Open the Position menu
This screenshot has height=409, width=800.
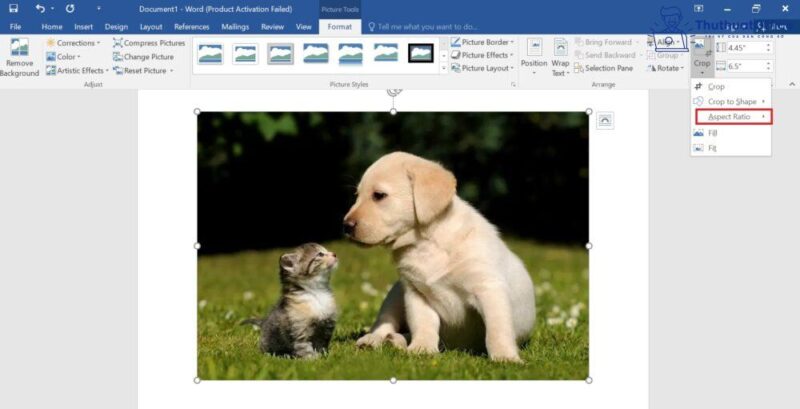534,58
